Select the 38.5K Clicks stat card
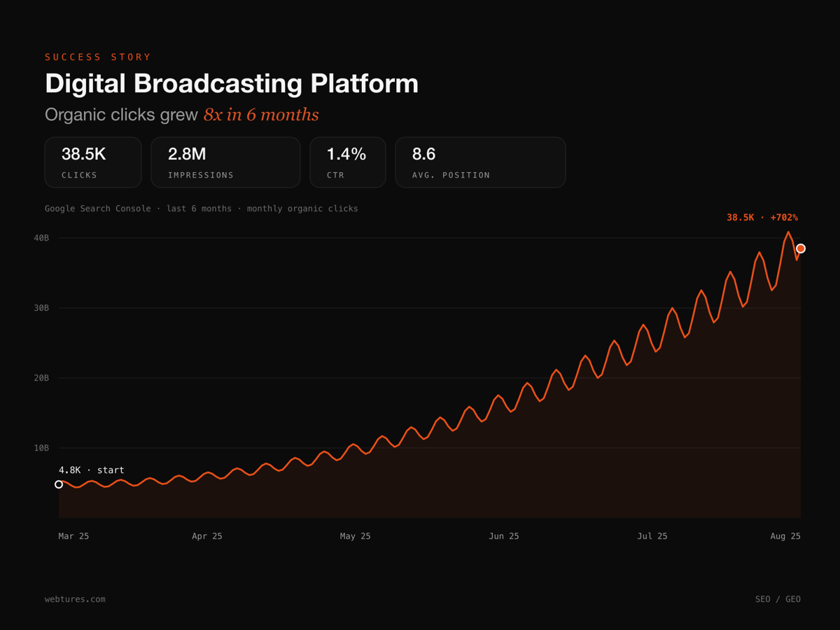The height and width of the screenshot is (630, 840). click(93, 162)
